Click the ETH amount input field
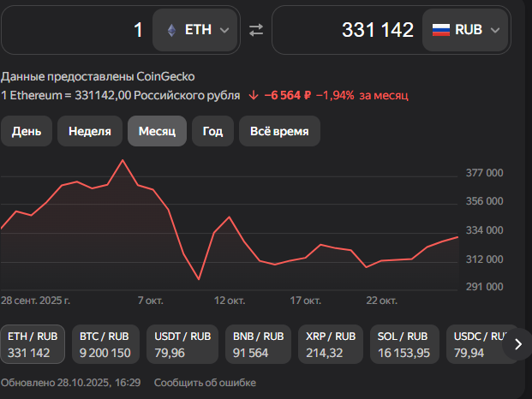This screenshot has width=532, height=399. (77, 30)
